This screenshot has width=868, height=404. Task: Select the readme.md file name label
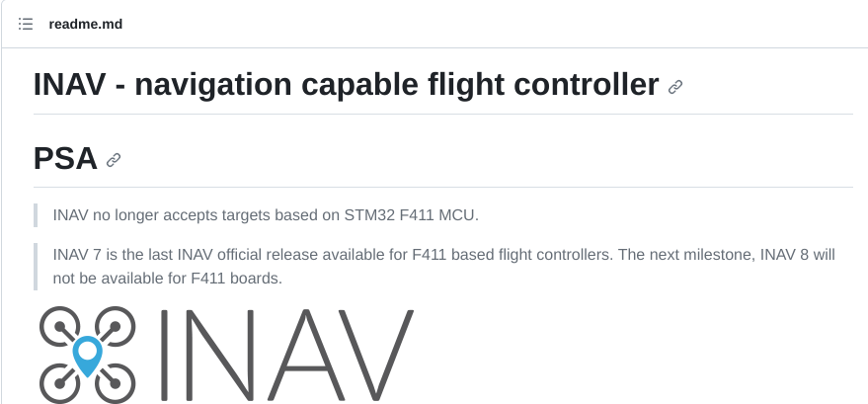pos(86,25)
